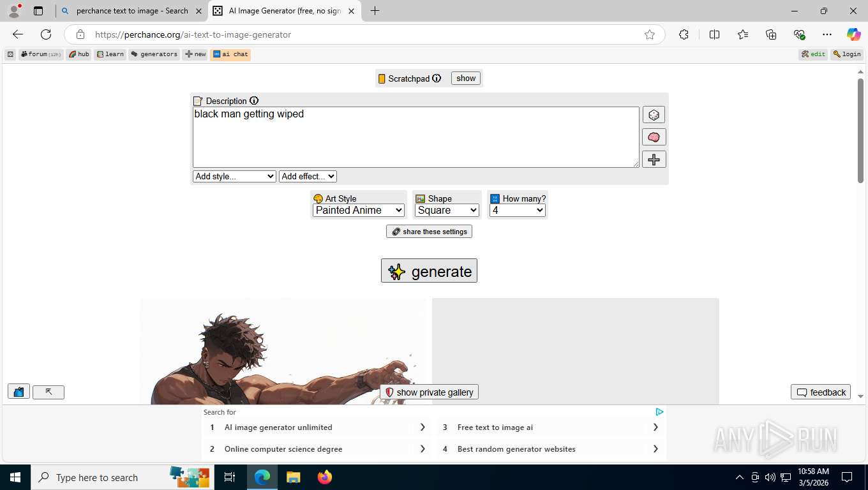Open the browser extensions puzzle icon
This screenshot has height=490, width=868.
[x=684, y=34]
